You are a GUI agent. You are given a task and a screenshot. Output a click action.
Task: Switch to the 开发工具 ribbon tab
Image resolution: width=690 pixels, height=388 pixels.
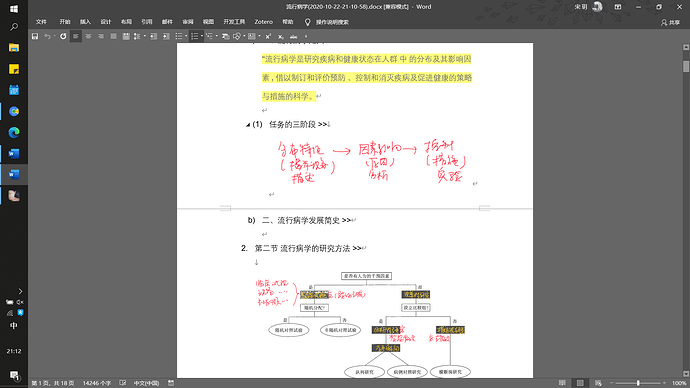234,22
